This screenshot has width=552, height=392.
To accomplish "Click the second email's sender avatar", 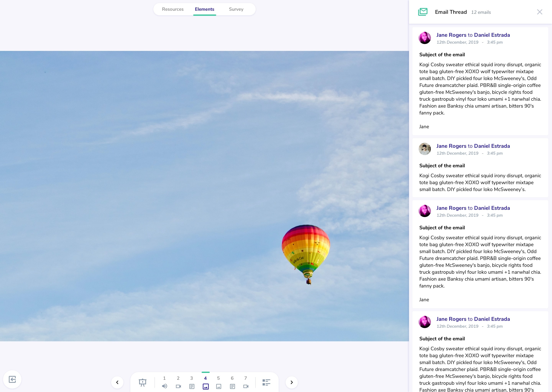I will point(425,149).
